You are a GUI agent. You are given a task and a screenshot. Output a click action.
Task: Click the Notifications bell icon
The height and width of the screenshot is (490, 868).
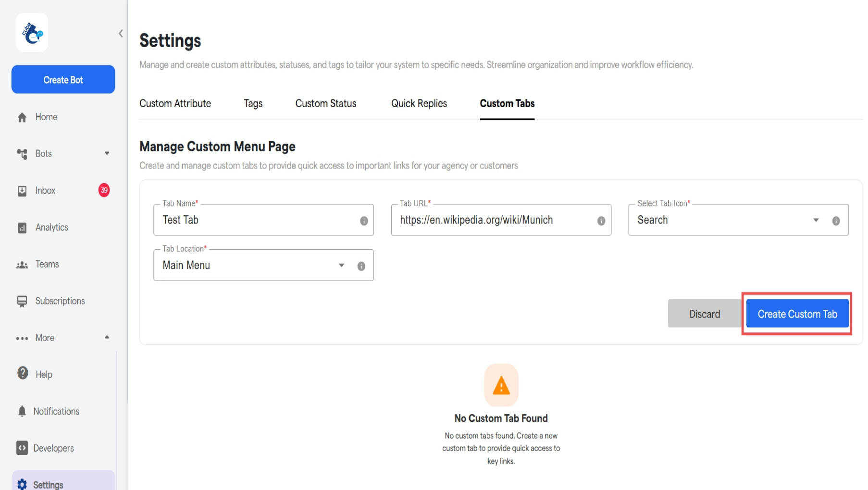coord(22,411)
